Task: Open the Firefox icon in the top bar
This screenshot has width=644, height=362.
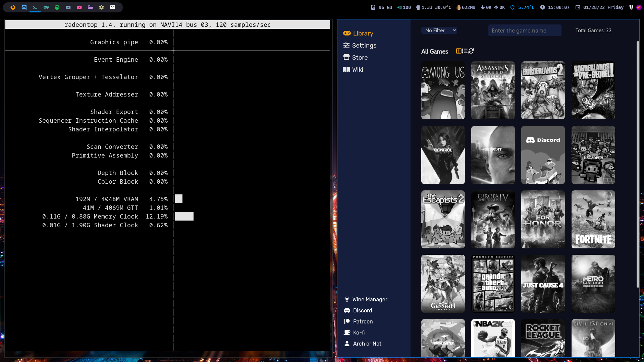Action: [13, 7]
